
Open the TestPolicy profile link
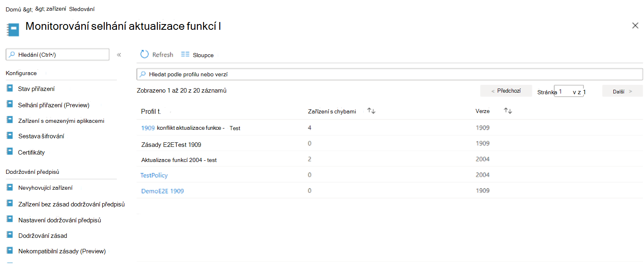(154, 175)
